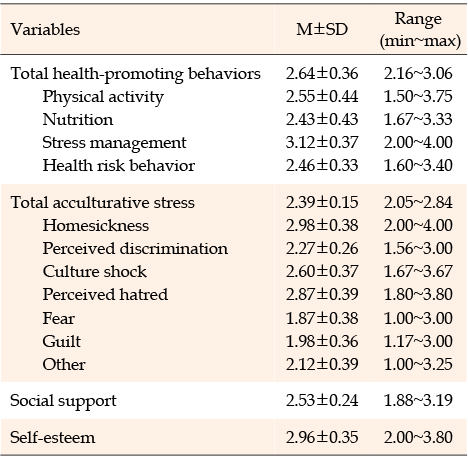Image resolution: width=468 pixels, height=458 pixels.
Task: Click the Physical activity row label
Action: click(103, 97)
